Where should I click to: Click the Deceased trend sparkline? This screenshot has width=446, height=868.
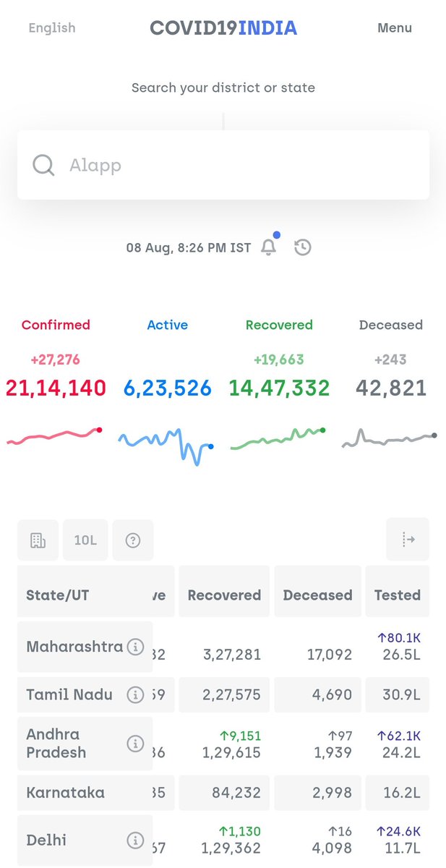390,438
